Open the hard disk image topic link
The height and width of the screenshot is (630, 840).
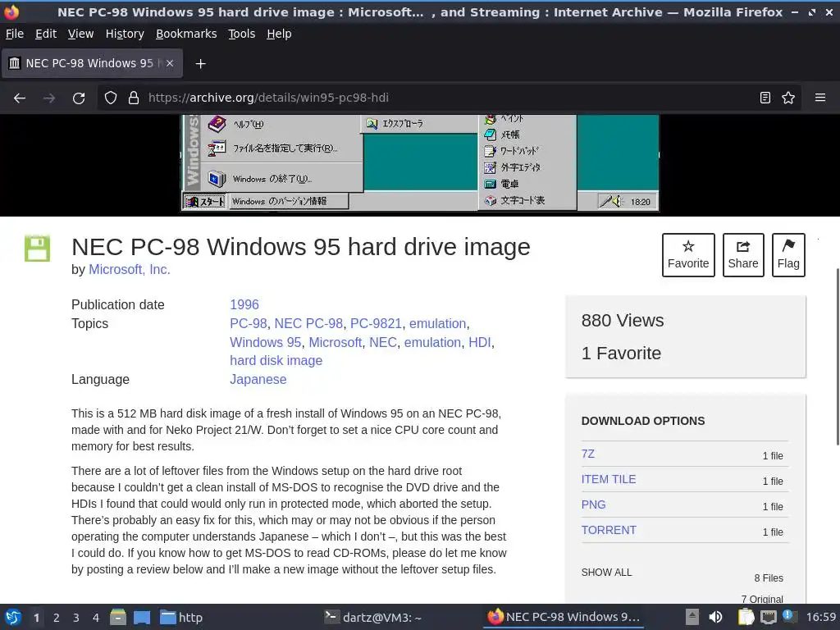coord(276,361)
